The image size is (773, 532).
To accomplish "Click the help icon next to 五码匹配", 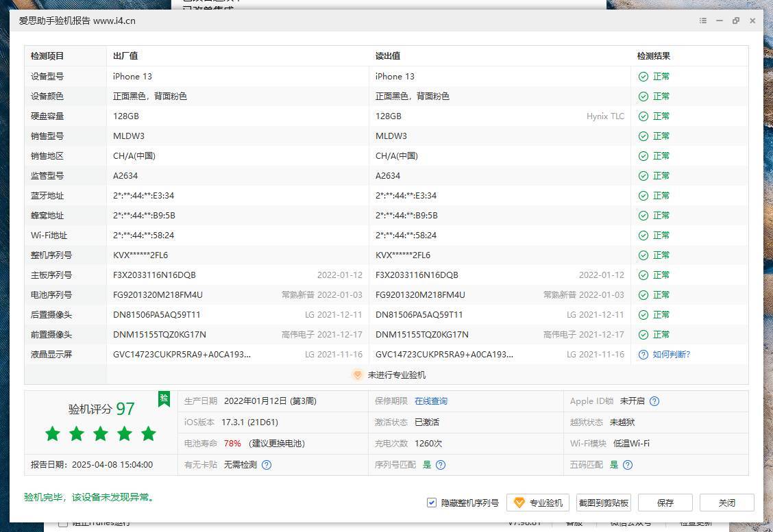I will coord(628,464).
